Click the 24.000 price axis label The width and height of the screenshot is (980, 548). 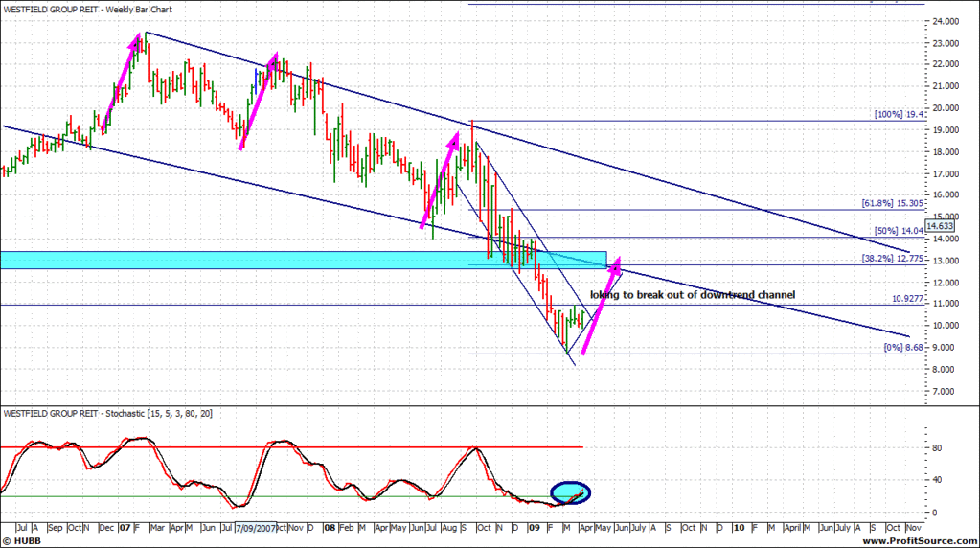tap(946, 21)
